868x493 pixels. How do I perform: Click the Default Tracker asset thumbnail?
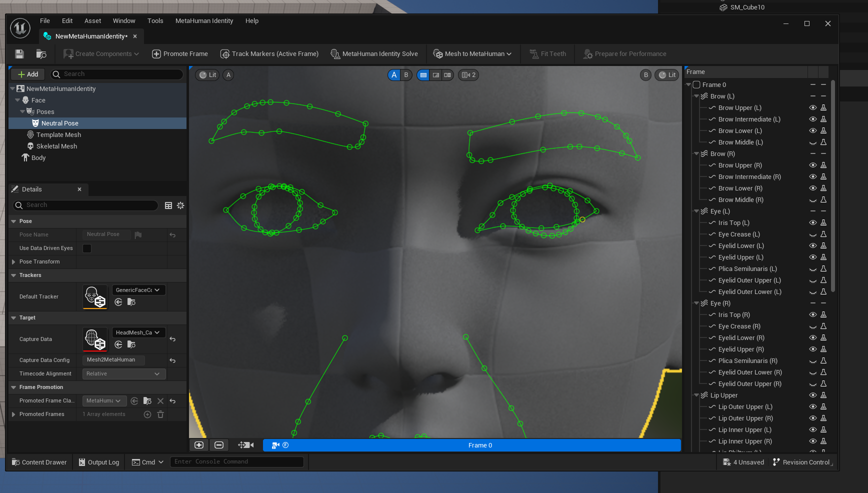click(95, 297)
